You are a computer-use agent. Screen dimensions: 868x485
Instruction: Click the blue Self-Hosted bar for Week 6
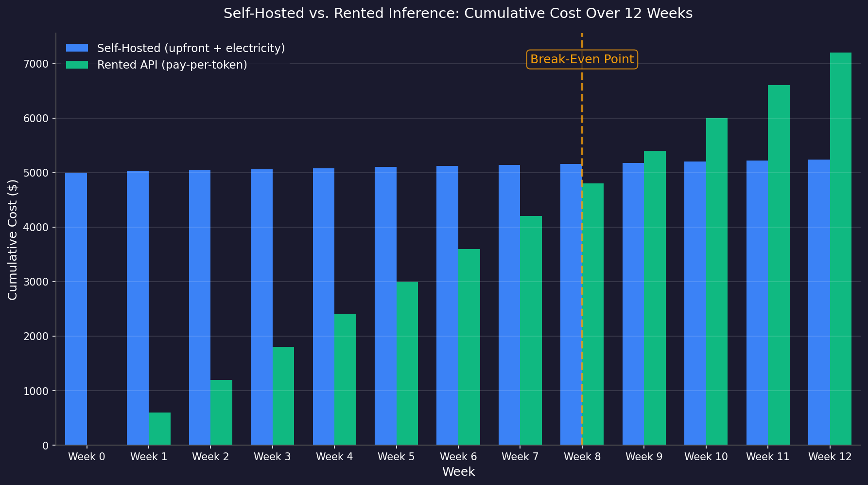[447, 305]
